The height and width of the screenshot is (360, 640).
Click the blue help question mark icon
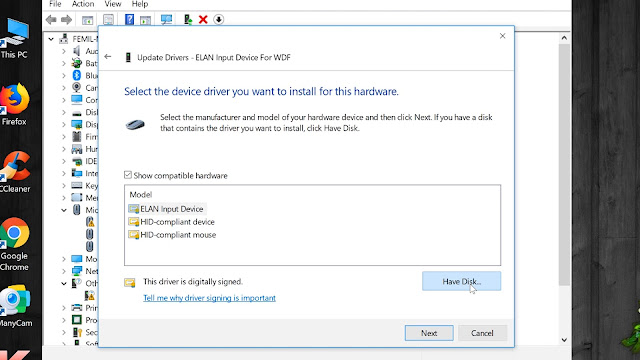[129, 19]
